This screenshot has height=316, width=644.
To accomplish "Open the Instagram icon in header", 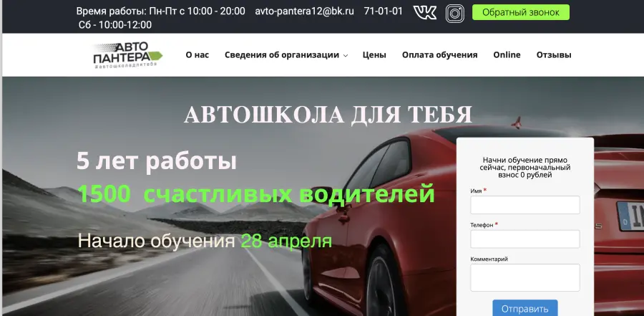I will (454, 13).
